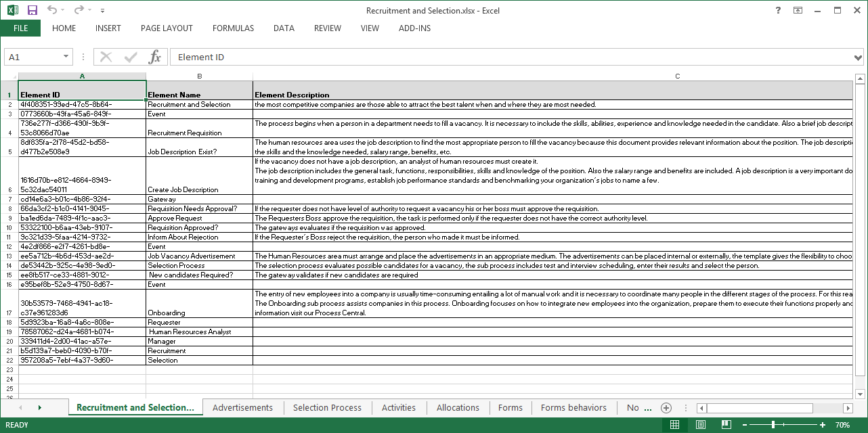Image resolution: width=868 pixels, height=433 pixels.
Task: Click horizontal scrollbar right arrow
Action: coord(848,408)
